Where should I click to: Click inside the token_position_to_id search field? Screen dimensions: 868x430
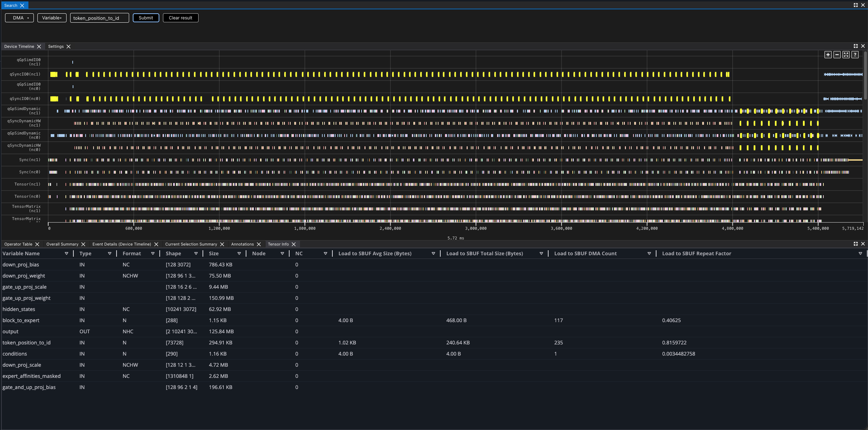click(x=99, y=18)
